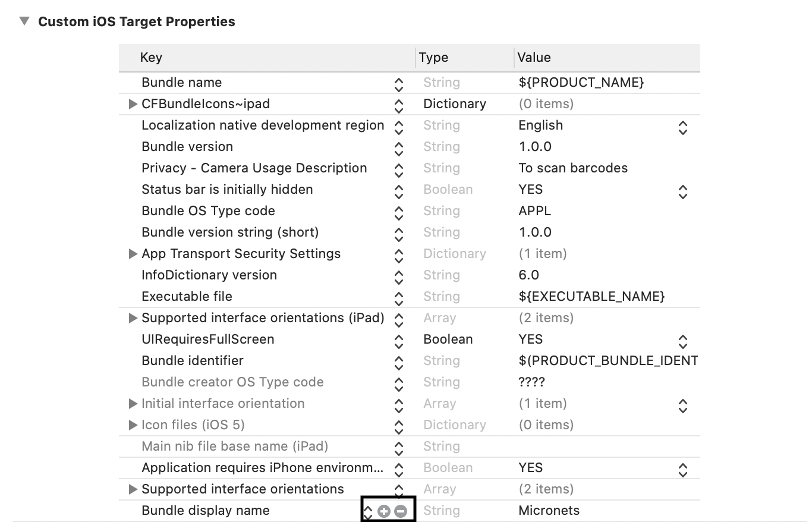This screenshot has width=812, height=522.
Task: Expand the CFBundleIcons~ipad dictionary
Action: 133,104
